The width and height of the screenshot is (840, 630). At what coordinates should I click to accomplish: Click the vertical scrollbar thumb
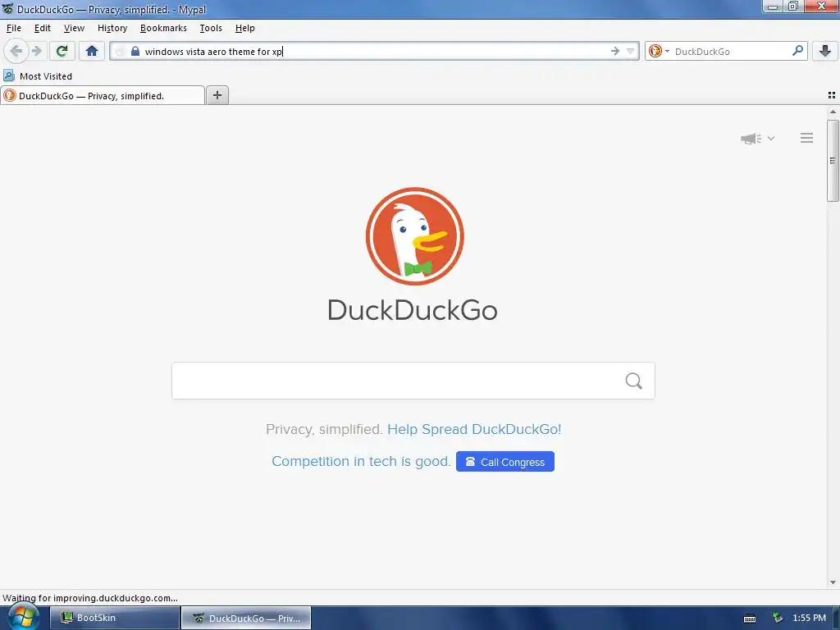coord(833,160)
